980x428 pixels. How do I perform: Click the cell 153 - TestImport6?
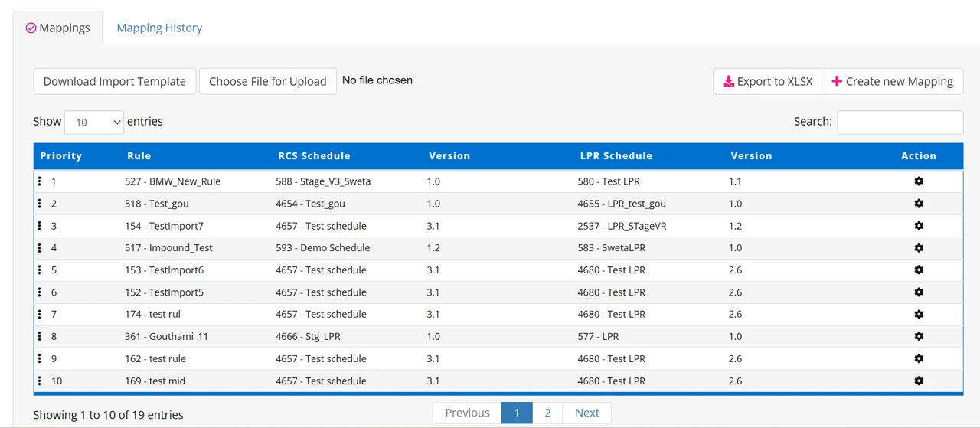pyautogui.click(x=164, y=270)
